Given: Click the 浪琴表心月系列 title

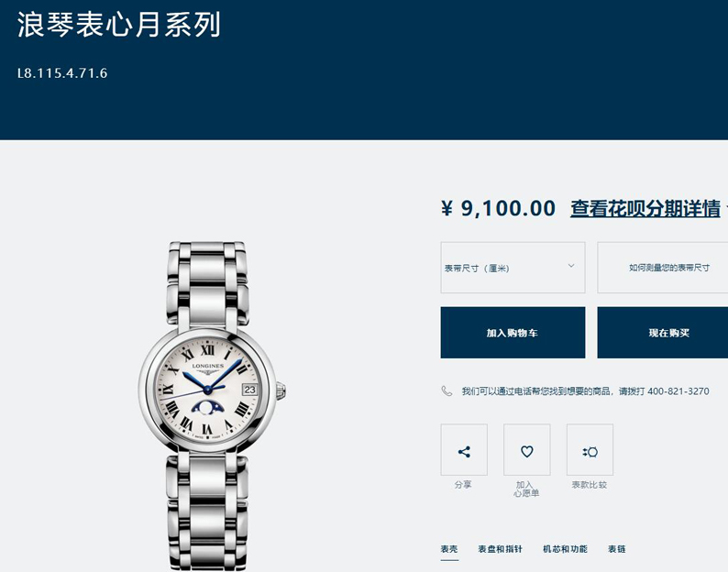Looking at the screenshot, I should [x=118, y=25].
